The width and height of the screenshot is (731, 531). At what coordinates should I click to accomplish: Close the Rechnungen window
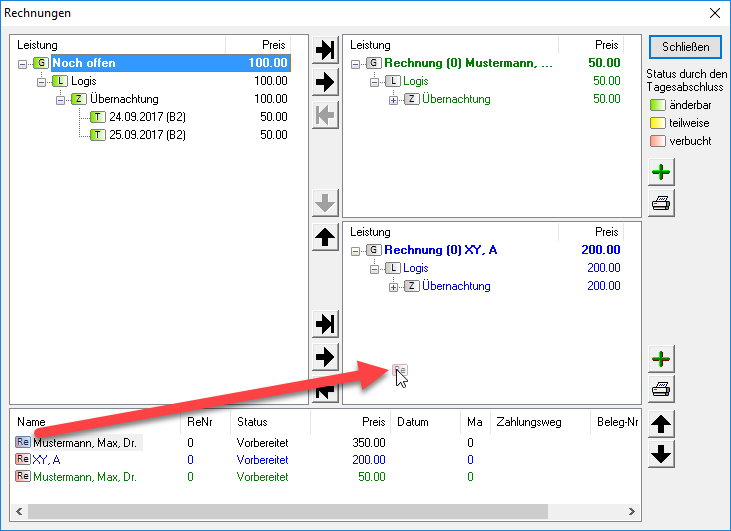point(715,13)
